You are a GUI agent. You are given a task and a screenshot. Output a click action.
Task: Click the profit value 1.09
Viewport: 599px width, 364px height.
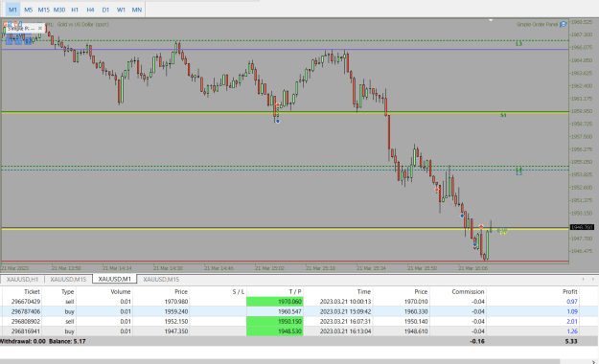click(x=572, y=311)
